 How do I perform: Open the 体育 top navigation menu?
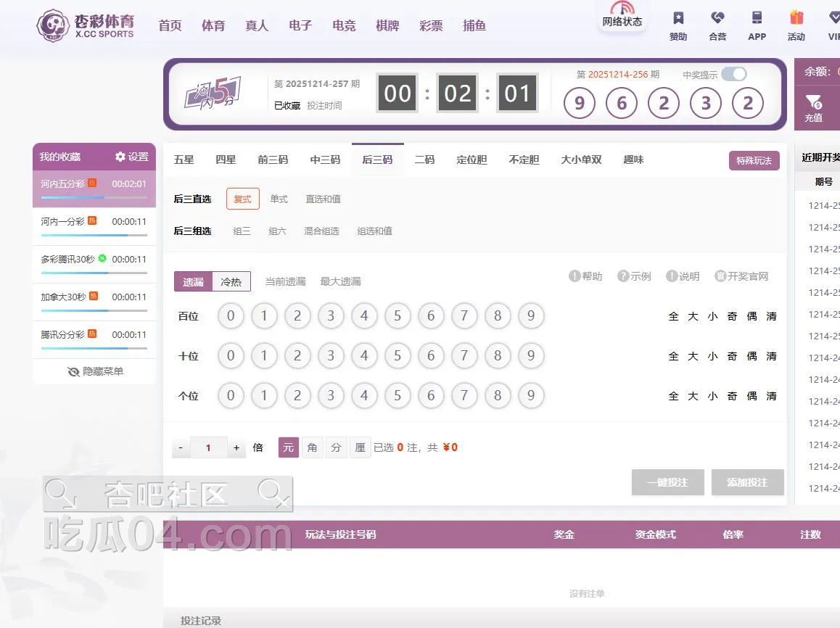point(213,25)
